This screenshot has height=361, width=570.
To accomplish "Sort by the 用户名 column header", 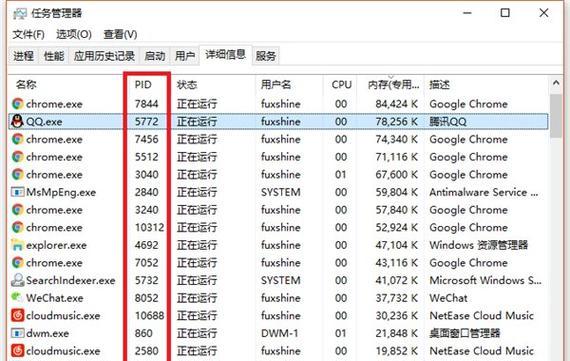I will coord(276,85).
